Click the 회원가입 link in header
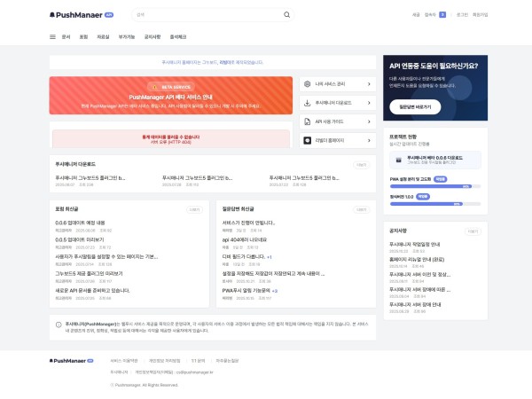 pyautogui.click(x=480, y=15)
